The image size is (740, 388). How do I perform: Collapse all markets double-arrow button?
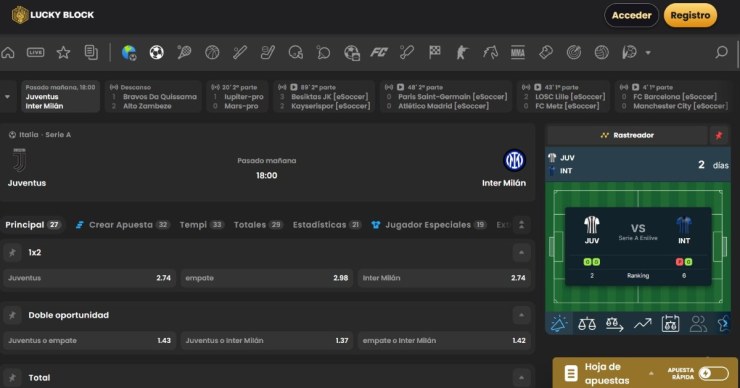pyautogui.click(x=521, y=225)
